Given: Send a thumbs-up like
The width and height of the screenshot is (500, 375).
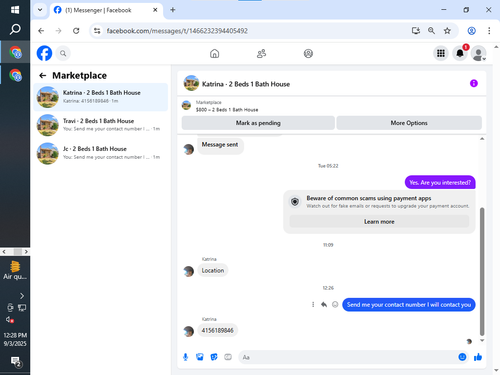Looking at the screenshot, I should (x=478, y=357).
